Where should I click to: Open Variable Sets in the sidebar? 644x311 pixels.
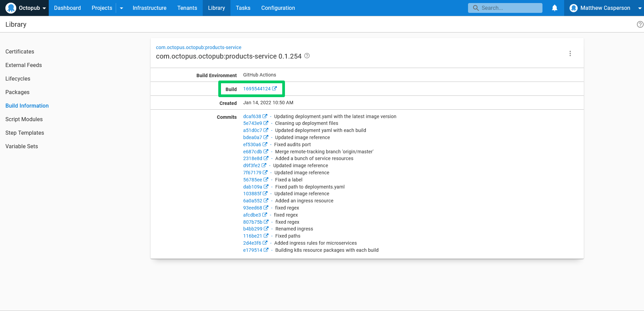coord(22,146)
